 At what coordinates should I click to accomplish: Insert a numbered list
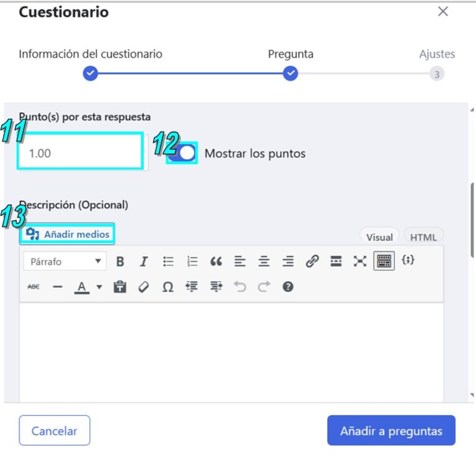point(192,261)
